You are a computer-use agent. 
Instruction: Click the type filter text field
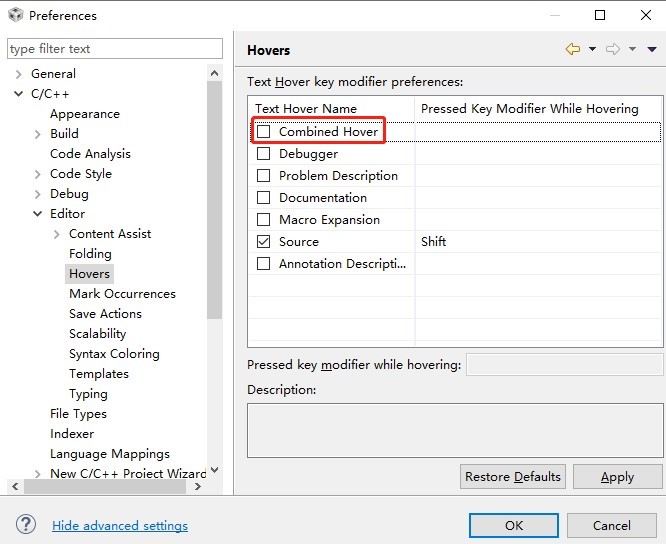(115, 49)
